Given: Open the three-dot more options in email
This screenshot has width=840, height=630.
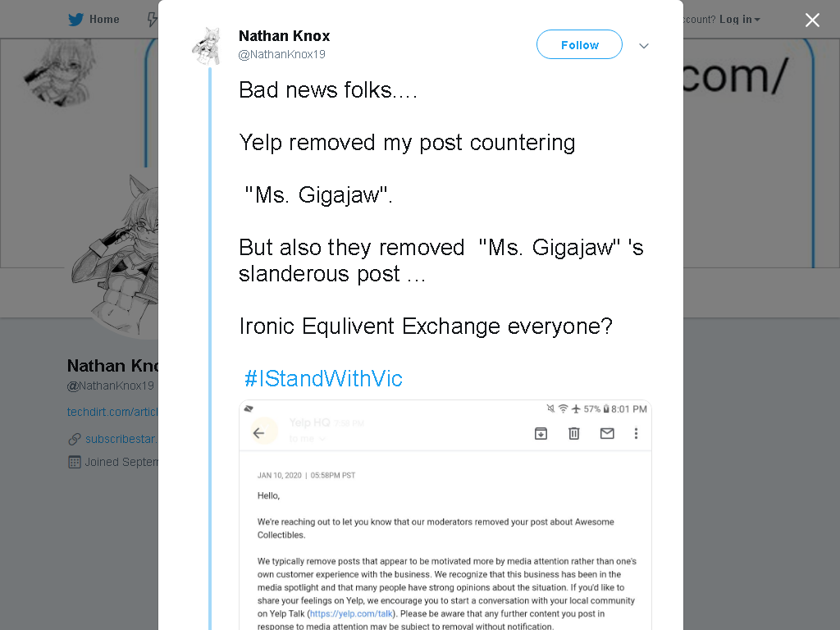Looking at the screenshot, I should point(636,433).
